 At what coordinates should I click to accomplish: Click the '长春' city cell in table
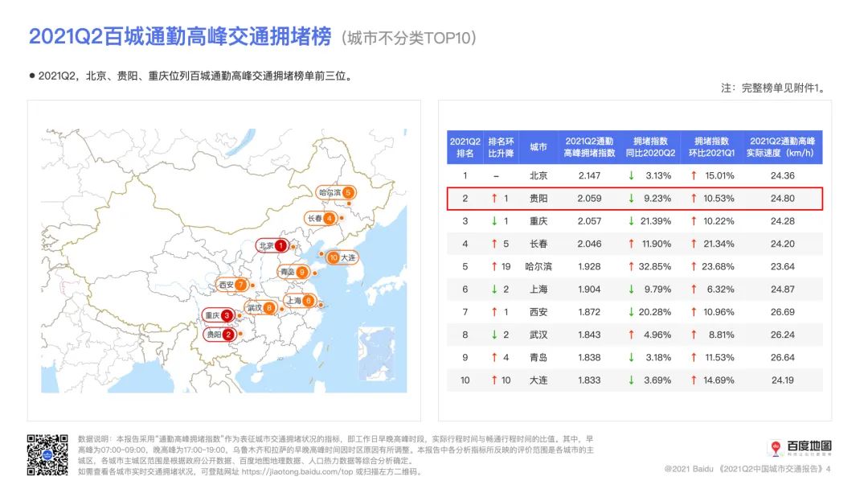coord(538,244)
